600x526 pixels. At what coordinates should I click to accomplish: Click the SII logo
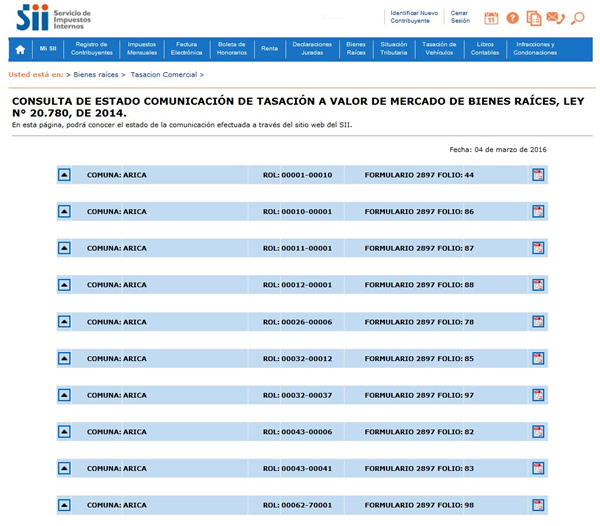[x=32, y=17]
